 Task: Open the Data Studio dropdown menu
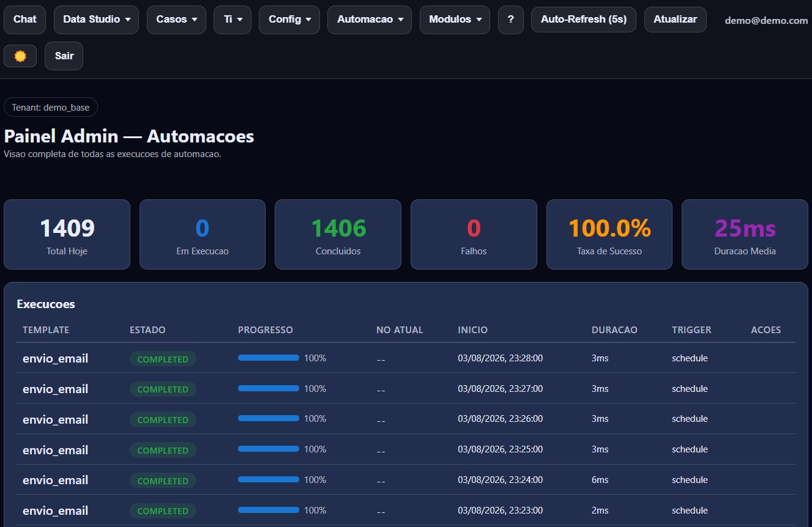point(96,20)
